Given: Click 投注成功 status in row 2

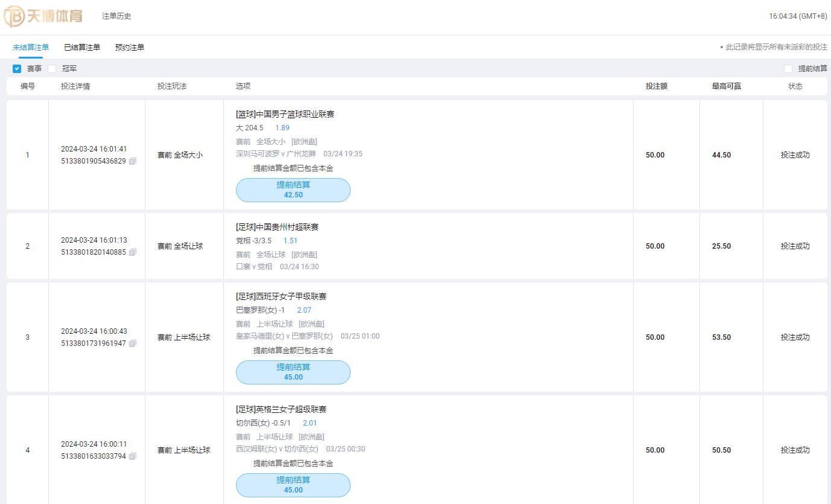Looking at the screenshot, I should click(795, 246).
